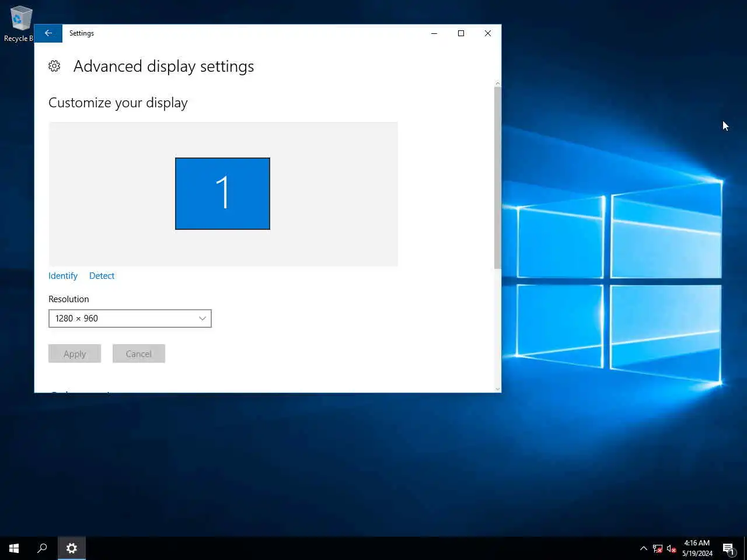Minimize the Settings window

(x=434, y=33)
